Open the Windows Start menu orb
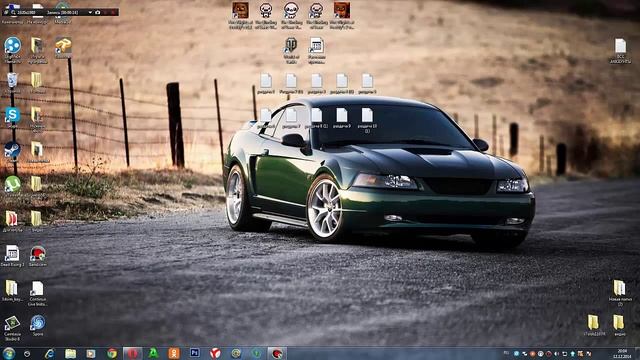The width and height of the screenshot is (640, 360). point(9,353)
